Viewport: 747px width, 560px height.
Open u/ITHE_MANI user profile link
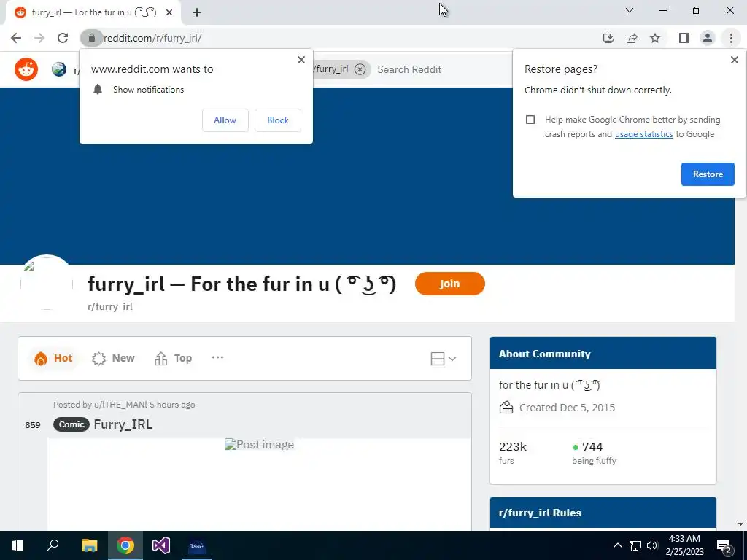(x=120, y=405)
